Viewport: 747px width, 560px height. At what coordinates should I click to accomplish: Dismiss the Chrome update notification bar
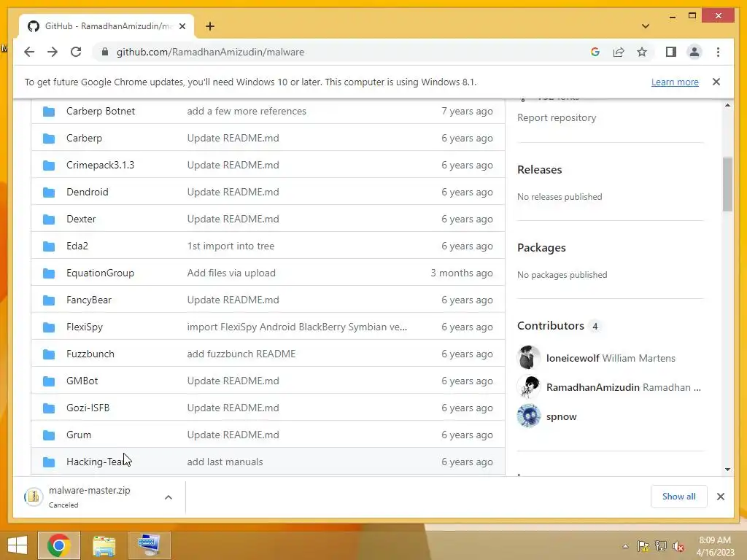click(x=716, y=82)
